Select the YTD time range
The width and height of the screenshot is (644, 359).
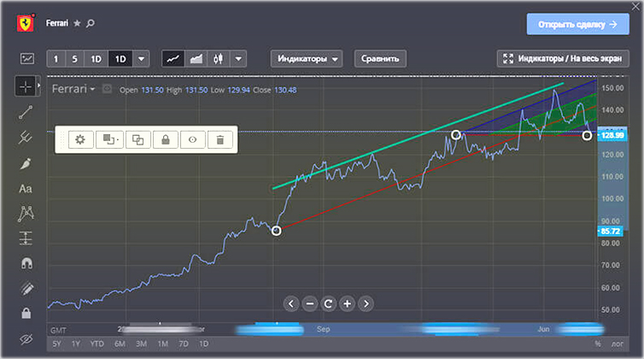tap(98, 344)
